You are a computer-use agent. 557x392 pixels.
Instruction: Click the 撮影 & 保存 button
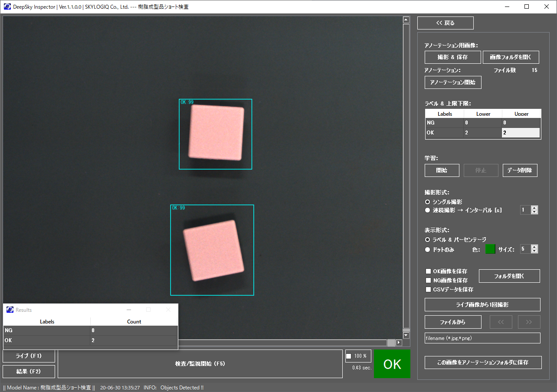(x=453, y=57)
